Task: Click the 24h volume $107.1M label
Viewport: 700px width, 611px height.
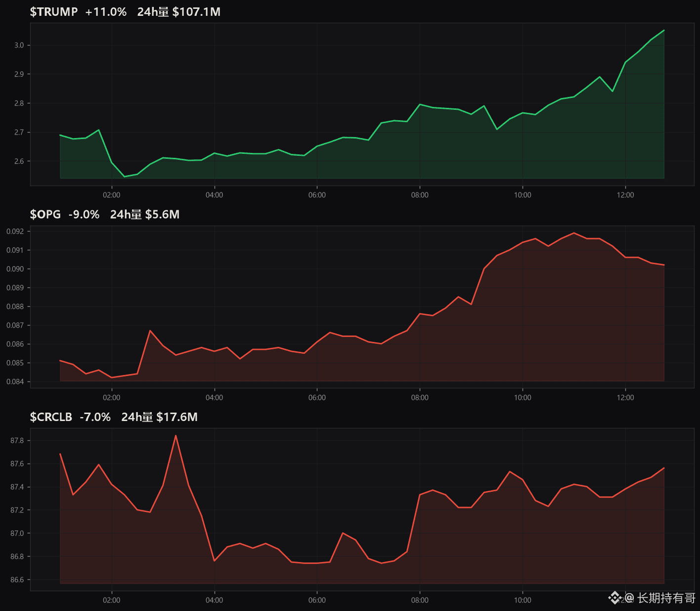Action: (x=179, y=12)
